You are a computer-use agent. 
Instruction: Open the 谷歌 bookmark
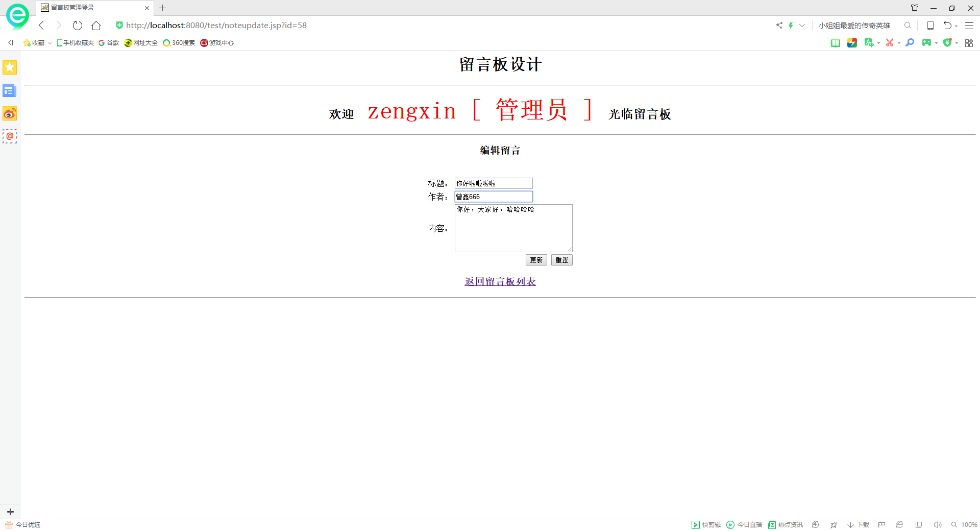(x=109, y=43)
